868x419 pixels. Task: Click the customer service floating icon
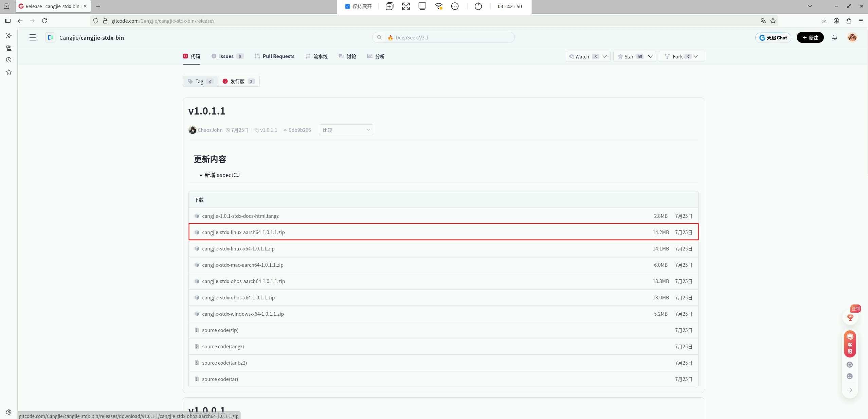click(850, 344)
